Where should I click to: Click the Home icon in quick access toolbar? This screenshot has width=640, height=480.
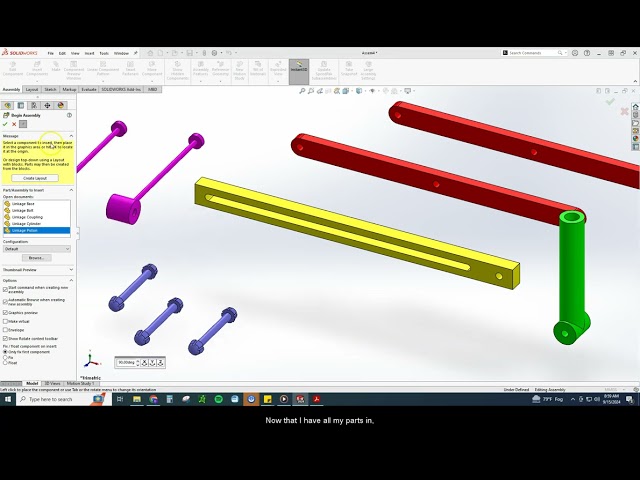150,53
